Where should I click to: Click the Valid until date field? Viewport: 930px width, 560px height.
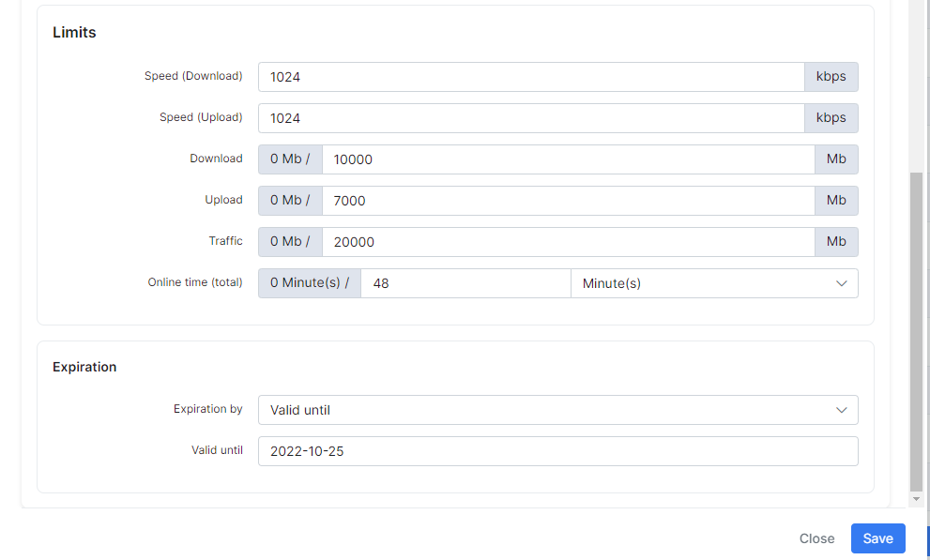point(558,451)
